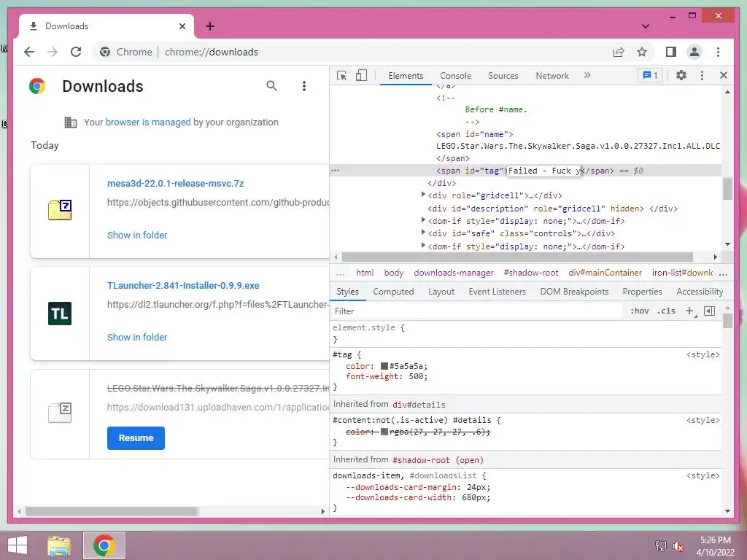Screen dimensions: 747x560
Task: Toggle the DevTools device toolbar
Action: 361,75
